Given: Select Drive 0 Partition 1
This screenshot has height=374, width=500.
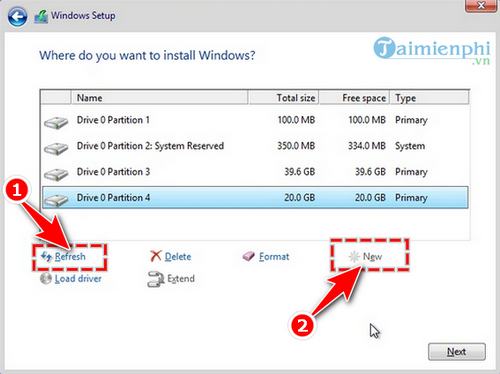Looking at the screenshot, I should pos(255,120).
